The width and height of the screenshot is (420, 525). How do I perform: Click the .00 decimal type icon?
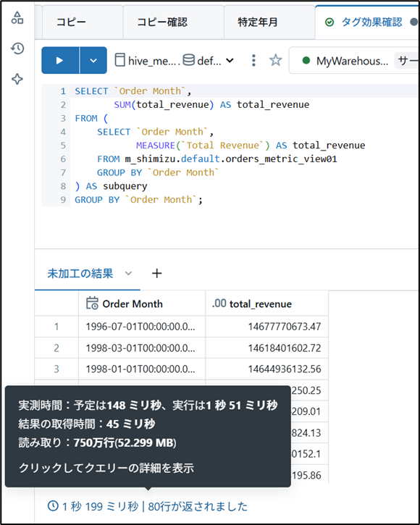pyautogui.click(x=219, y=303)
